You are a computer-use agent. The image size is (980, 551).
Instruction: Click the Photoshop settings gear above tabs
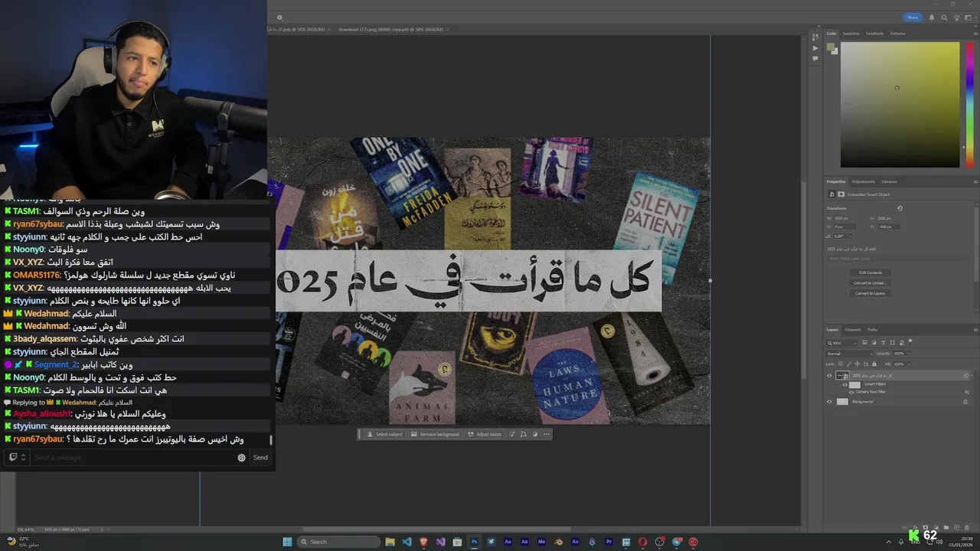[279, 18]
